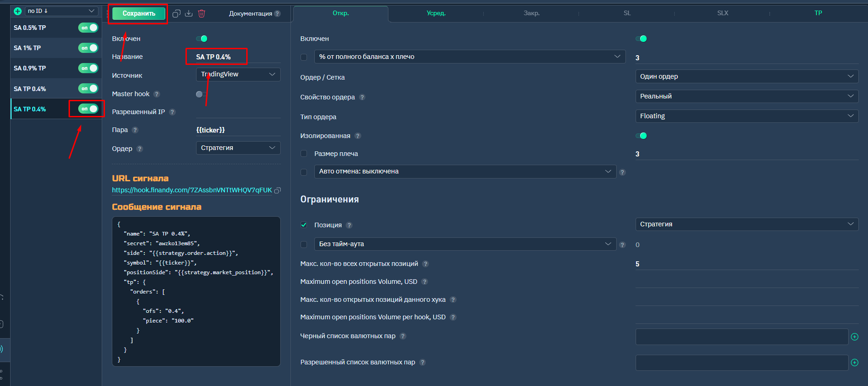The height and width of the screenshot is (386, 868).
Task: Uncheck the Позиция checkbox
Action: 304,225
